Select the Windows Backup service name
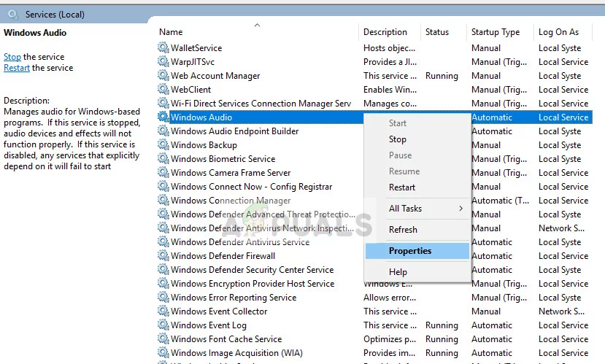 [x=204, y=145]
